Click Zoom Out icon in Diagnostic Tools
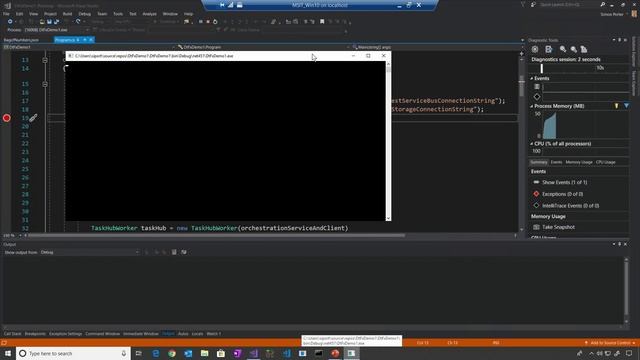The height and width of the screenshot is (360, 640). (573, 49)
